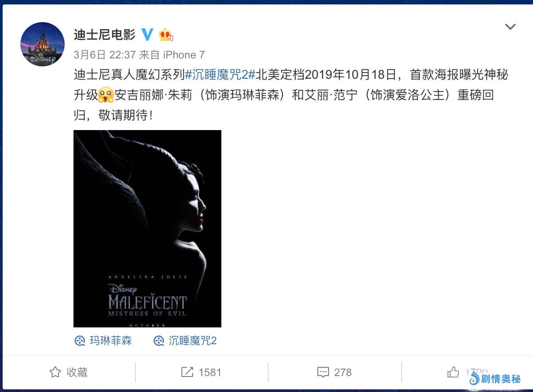Click the film reel icon beside 玛琳菲森
Viewport: 533px width, 392px height.
(x=80, y=341)
